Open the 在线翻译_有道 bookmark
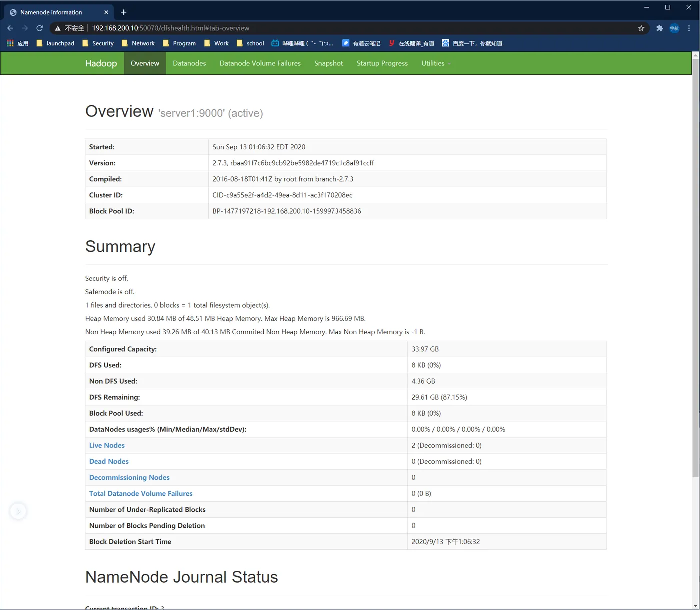700x610 pixels. click(x=411, y=43)
